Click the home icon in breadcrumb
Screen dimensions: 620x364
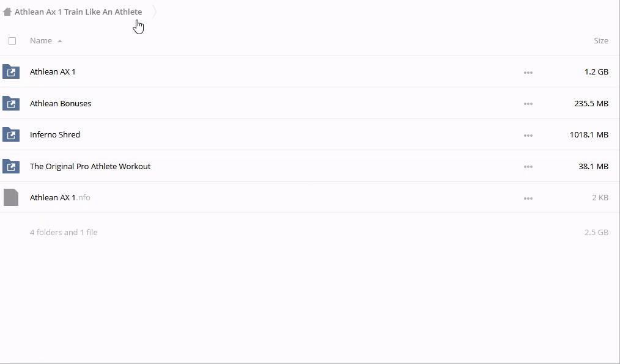(x=7, y=12)
